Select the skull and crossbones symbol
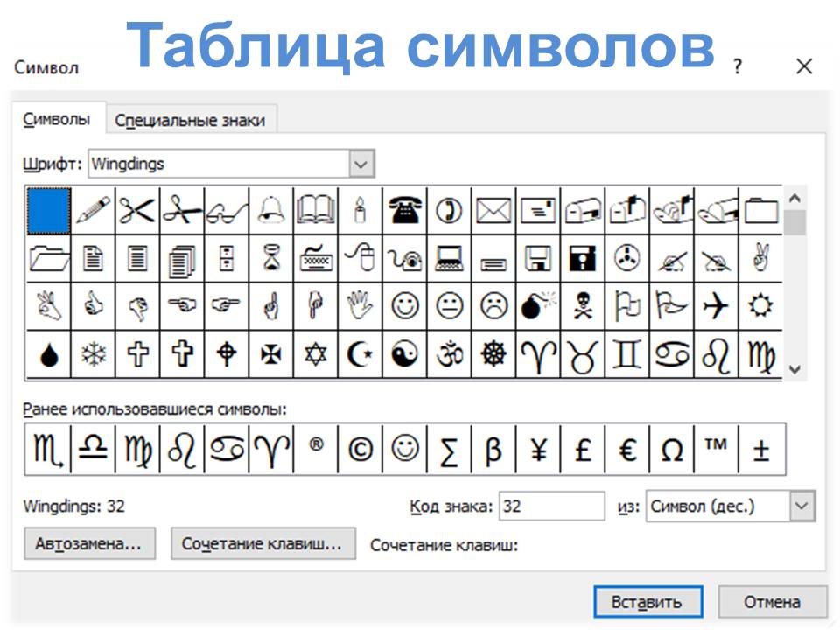The height and width of the screenshot is (630, 840). (582, 306)
